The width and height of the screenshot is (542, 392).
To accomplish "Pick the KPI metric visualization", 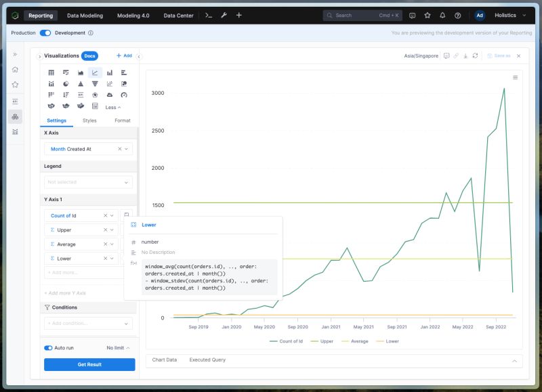I will point(81,95).
